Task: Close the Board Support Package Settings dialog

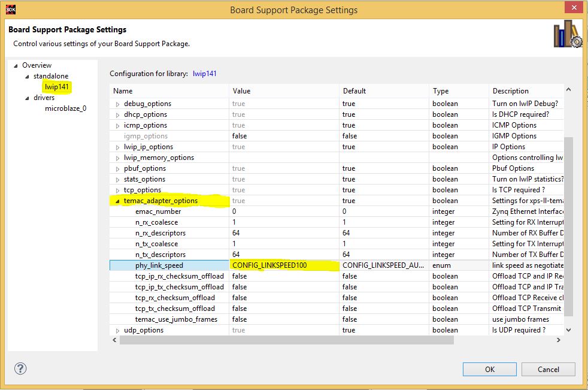Action: tap(574, 8)
